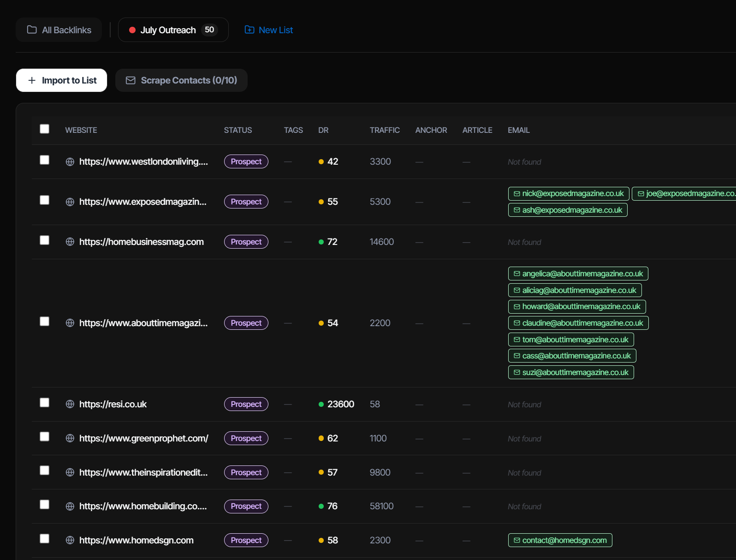The width and height of the screenshot is (736, 560).
Task: Click the folder icon in All Backlinks
Action: tap(32, 30)
